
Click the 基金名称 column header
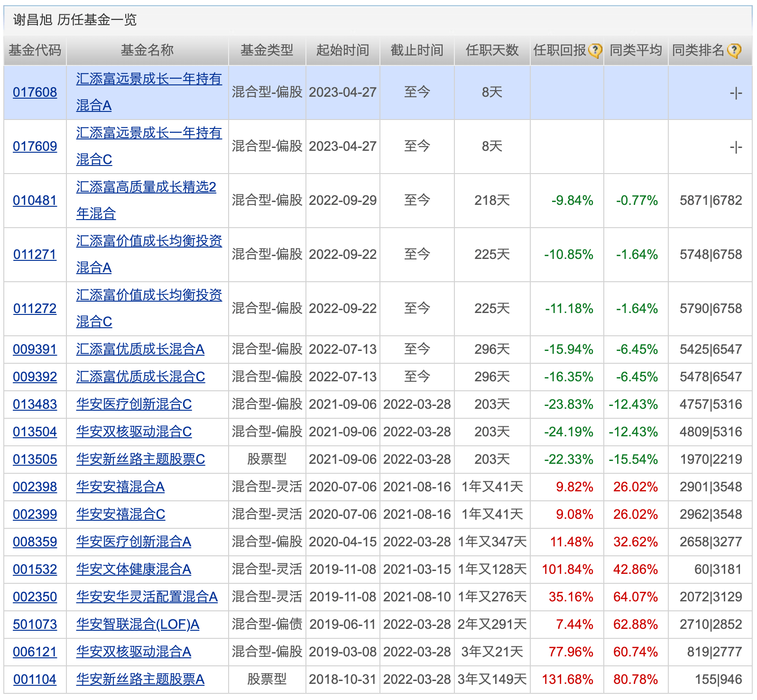click(148, 50)
